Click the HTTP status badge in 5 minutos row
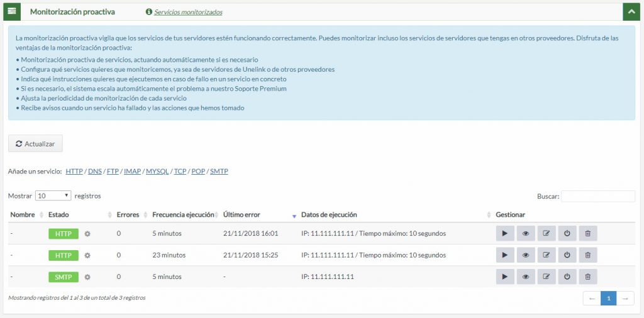This screenshot has height=318, width=644. [x=64, y=234]
